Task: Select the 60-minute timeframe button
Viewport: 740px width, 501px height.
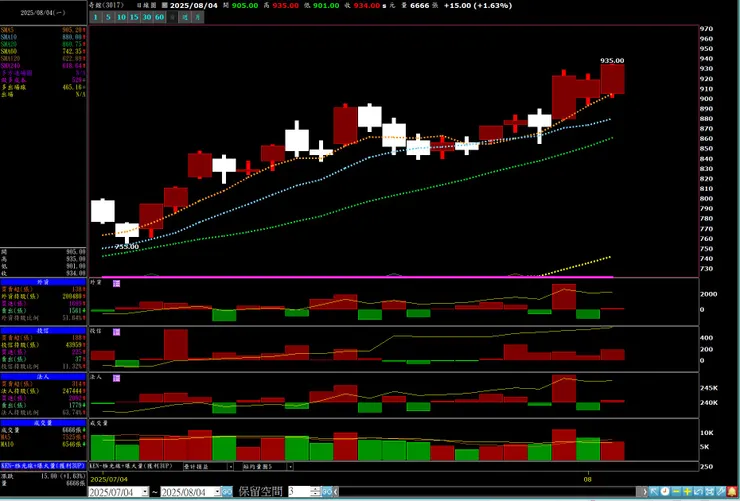Action: pyautogui.click(x=160, y=17)
